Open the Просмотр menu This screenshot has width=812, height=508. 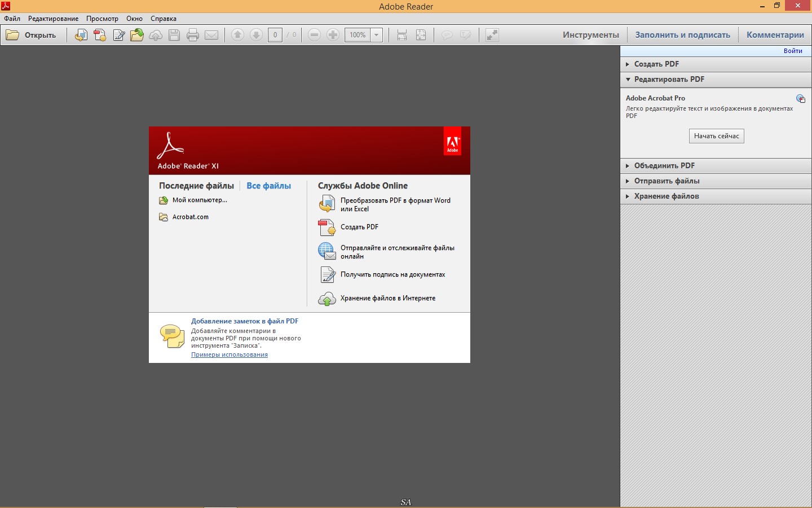click(102, 19)
